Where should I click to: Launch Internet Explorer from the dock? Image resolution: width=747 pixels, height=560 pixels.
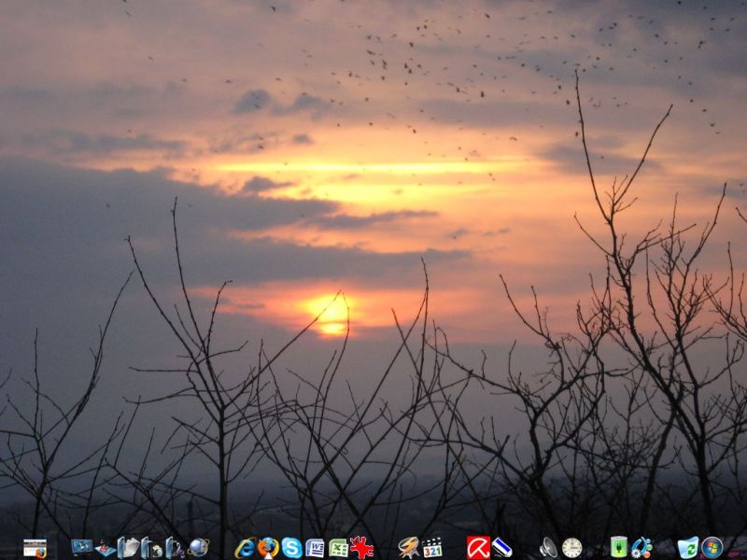click(246, 548)
